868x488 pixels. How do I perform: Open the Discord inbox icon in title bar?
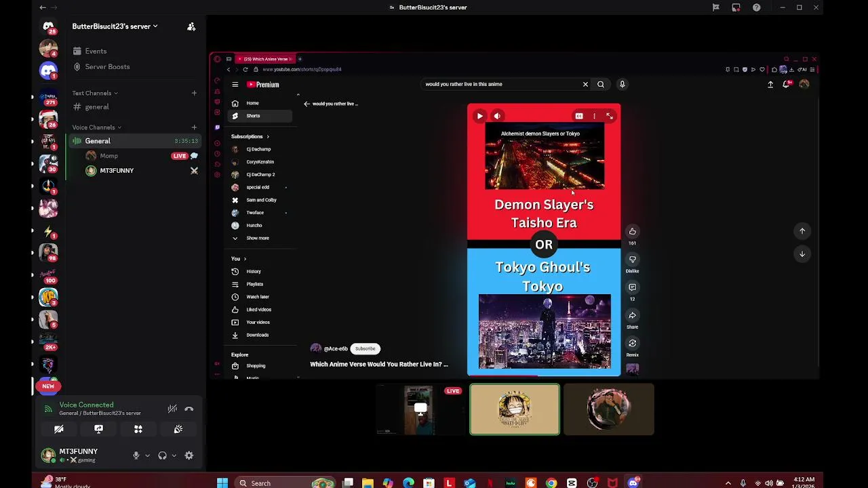pyautogui.click(x=736, y=7)
